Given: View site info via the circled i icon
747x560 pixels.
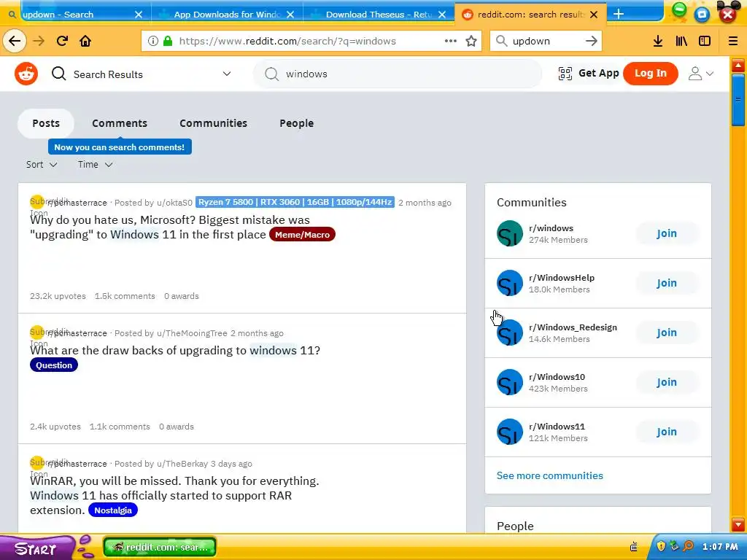Looking at the screenshot, I should (153, 41).
